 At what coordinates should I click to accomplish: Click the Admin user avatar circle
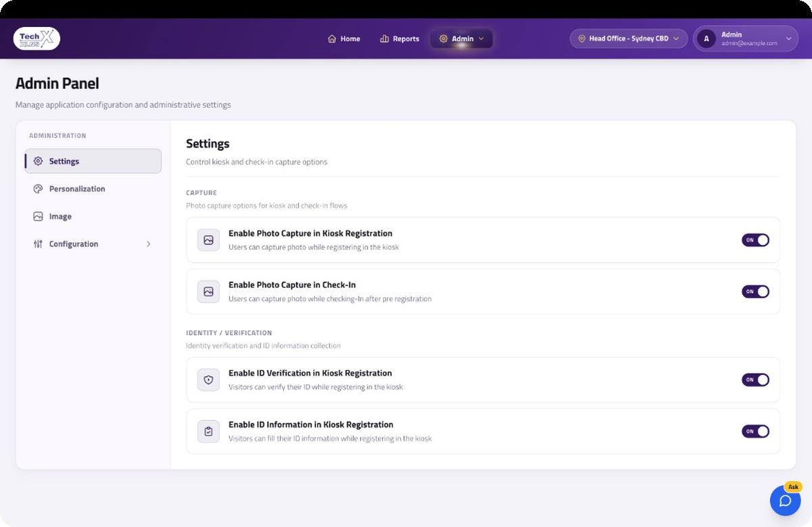click(706, 39)
